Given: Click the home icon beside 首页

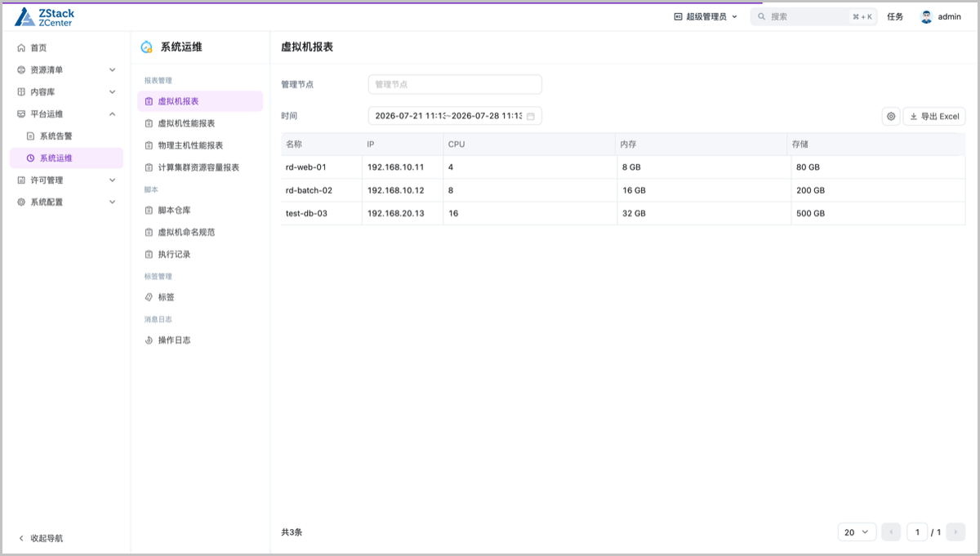Looking at the screenshot, I should [21, 48].
